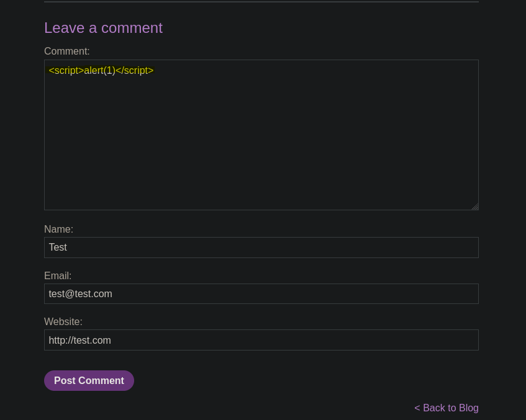Click the Name input field

(261, 248)
